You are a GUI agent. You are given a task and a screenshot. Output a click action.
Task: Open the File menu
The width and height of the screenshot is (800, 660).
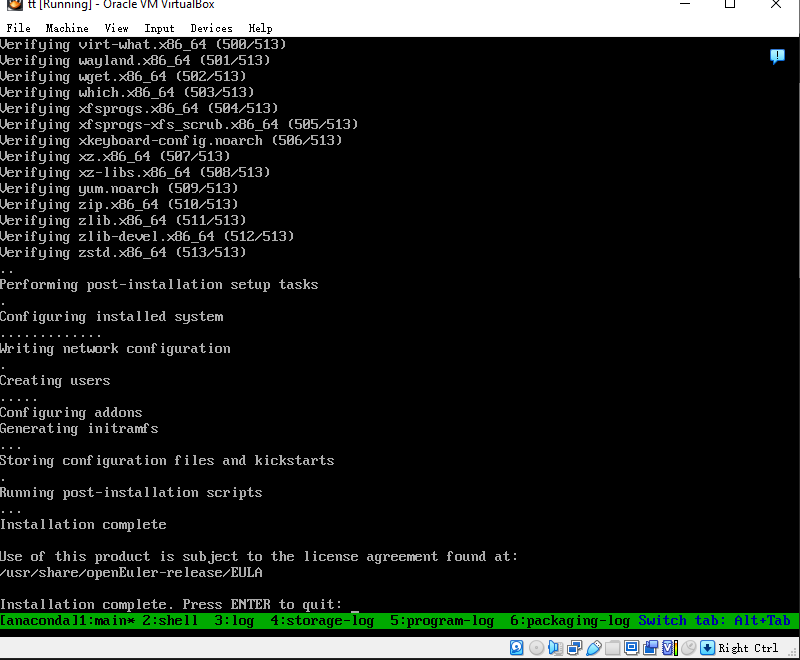pyautogui.click(x=18, y=28)
